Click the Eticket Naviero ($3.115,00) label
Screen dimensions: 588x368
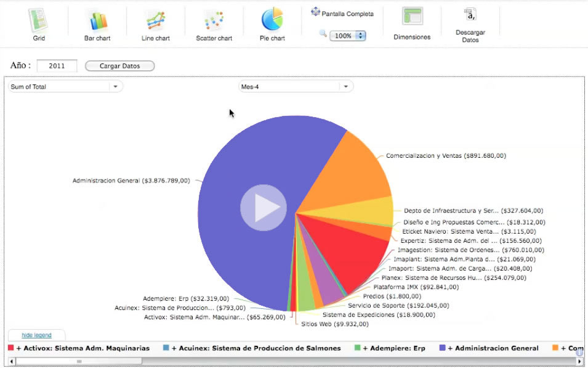(469, 232)
